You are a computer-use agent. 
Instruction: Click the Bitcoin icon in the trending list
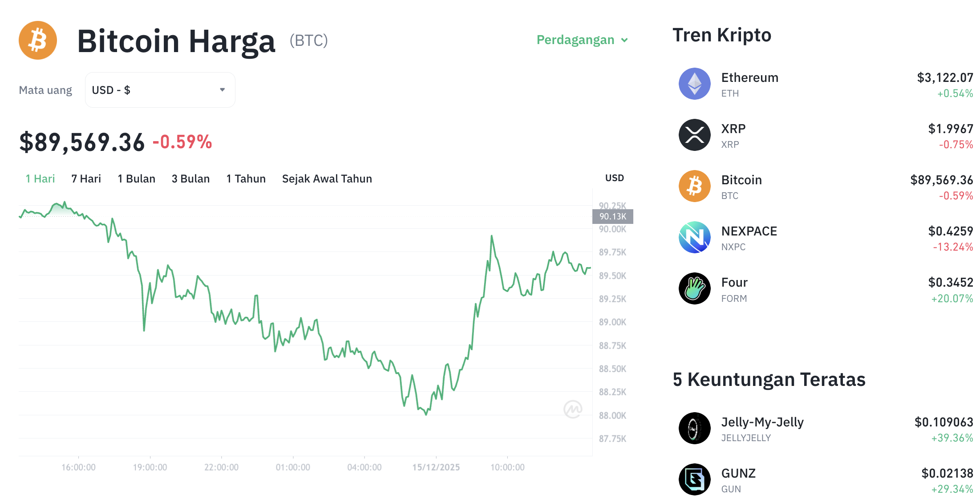click(x=694, y=186)
